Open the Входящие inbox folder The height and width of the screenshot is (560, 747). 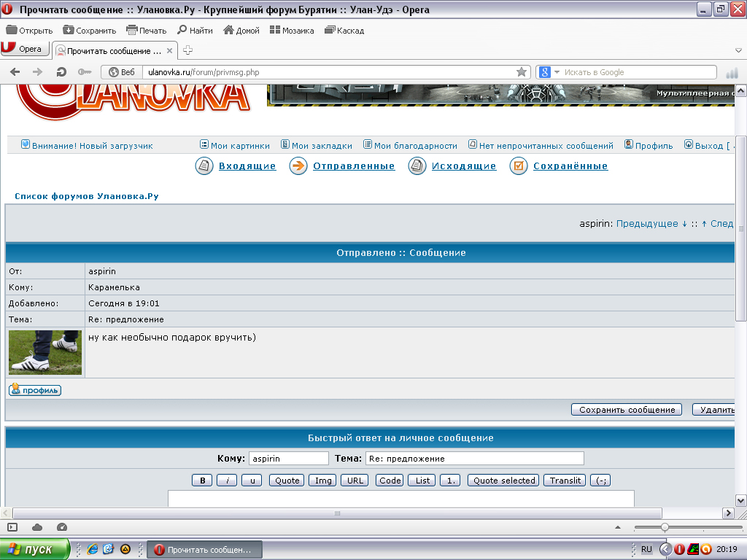[x=247, y=166]
